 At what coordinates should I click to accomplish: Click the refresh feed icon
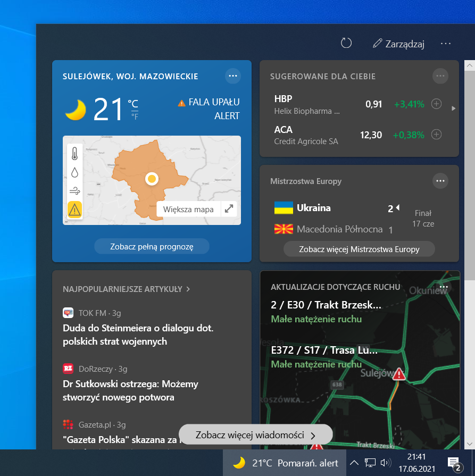click(346, 43)
